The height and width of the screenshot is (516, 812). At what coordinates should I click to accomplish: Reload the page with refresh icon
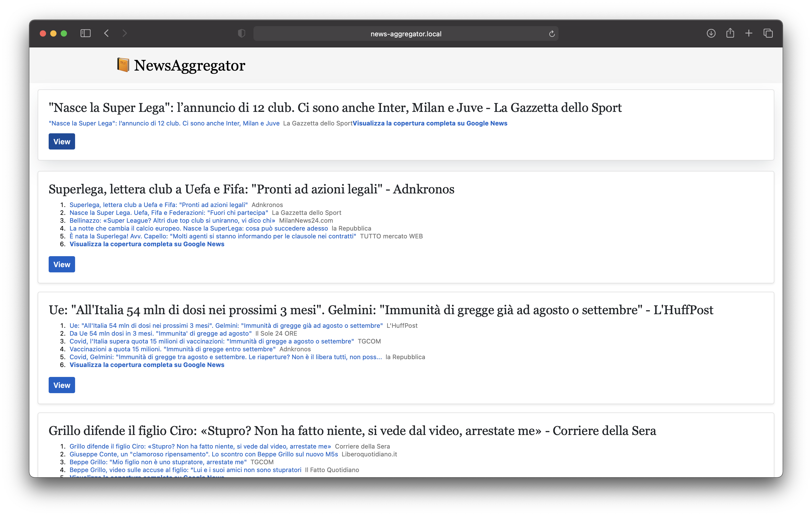(552, 34)
